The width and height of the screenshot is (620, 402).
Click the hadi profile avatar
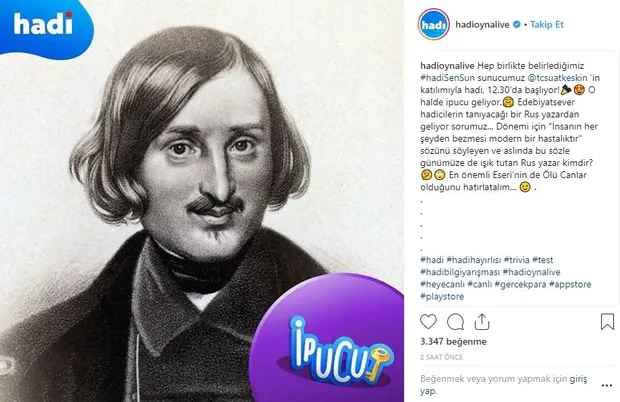[434, 25]
